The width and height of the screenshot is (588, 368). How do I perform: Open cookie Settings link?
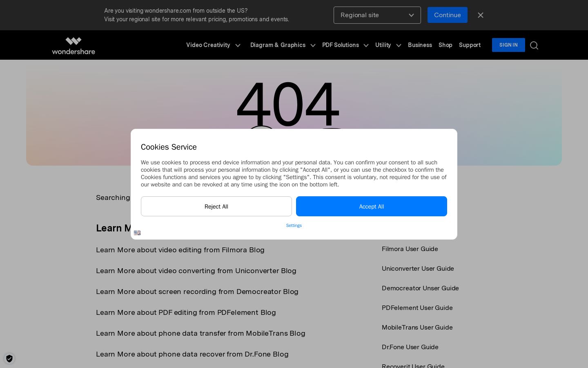294,225
